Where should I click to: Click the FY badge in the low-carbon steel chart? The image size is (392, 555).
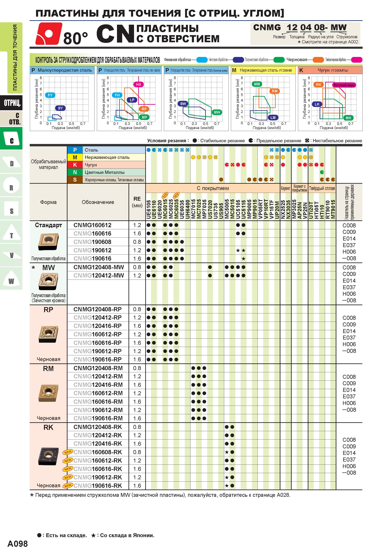click(50, 95)
